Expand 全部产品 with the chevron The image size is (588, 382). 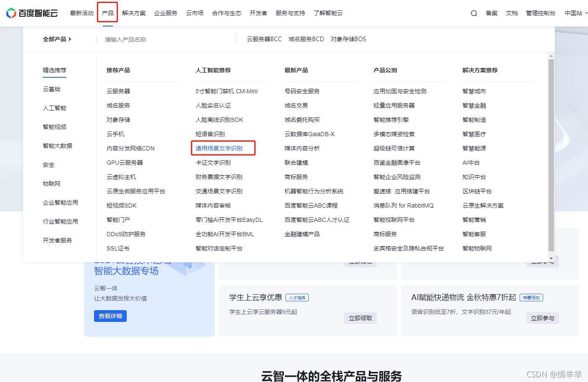(x=57, y=39)
